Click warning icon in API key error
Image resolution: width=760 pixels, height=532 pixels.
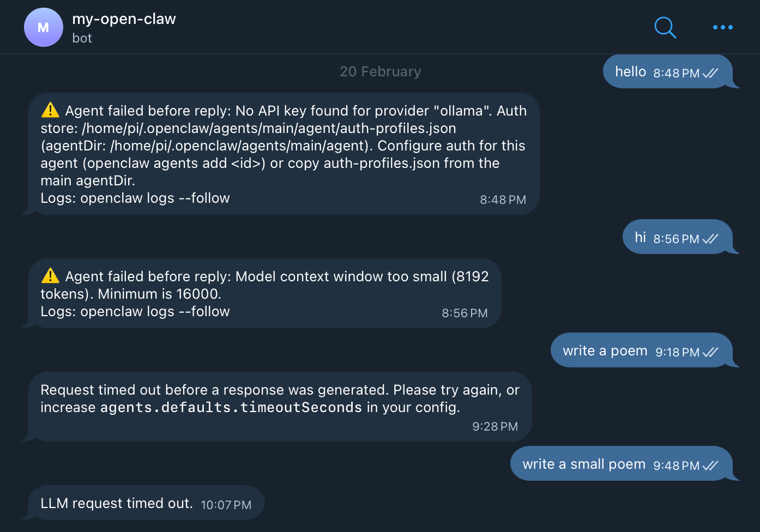coord(50,110)
